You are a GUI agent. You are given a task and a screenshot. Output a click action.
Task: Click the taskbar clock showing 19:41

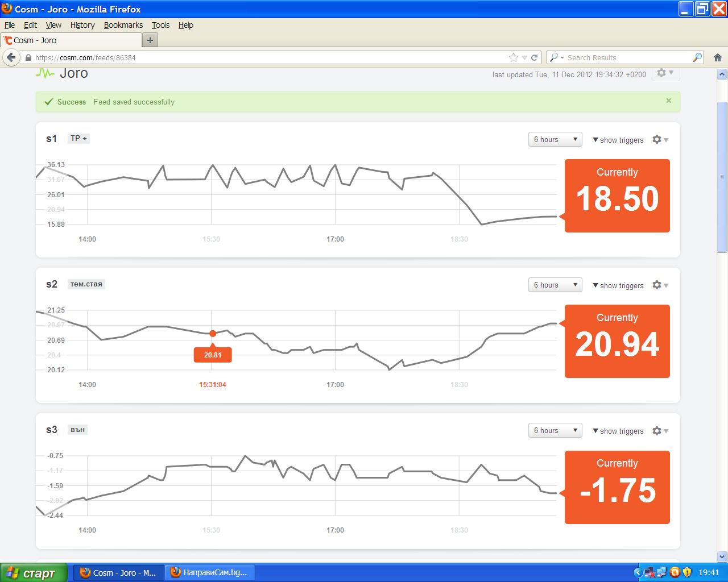point(709,572)
